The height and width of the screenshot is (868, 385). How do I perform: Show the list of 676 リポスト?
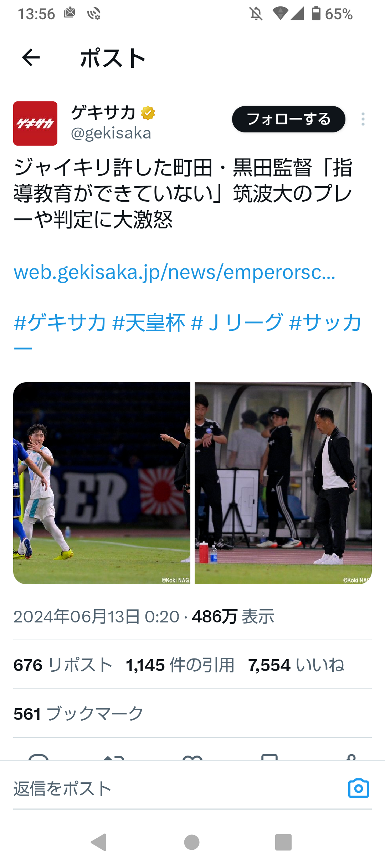tap(63, 665)
